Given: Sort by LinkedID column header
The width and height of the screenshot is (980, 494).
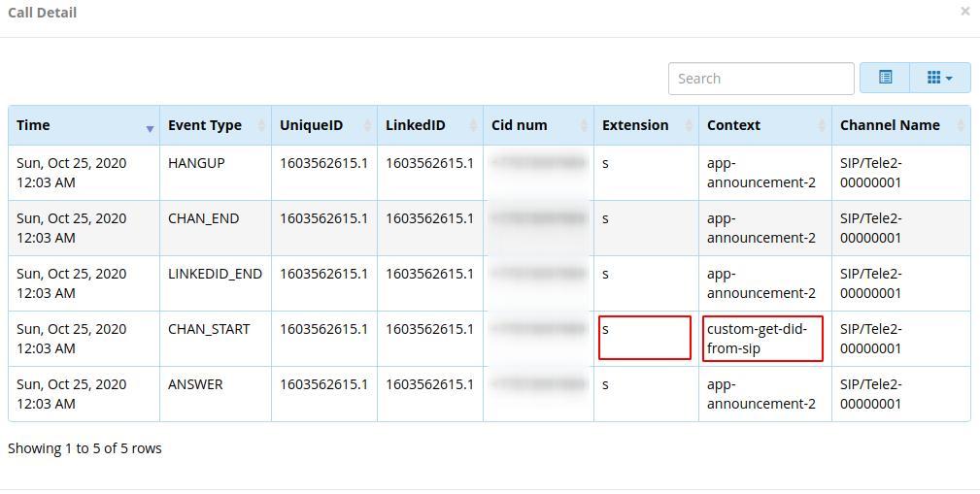Looking at the screenshot, I should tap(429, 125).
